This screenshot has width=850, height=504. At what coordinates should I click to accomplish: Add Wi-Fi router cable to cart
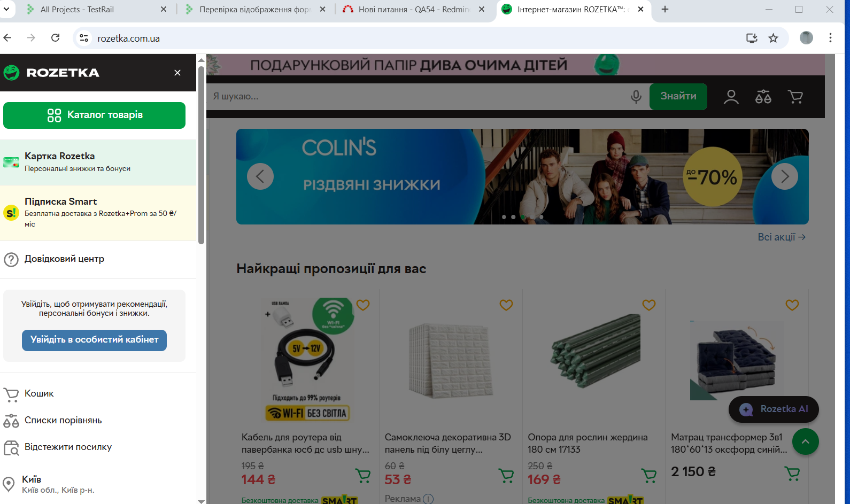pos(363,475)
